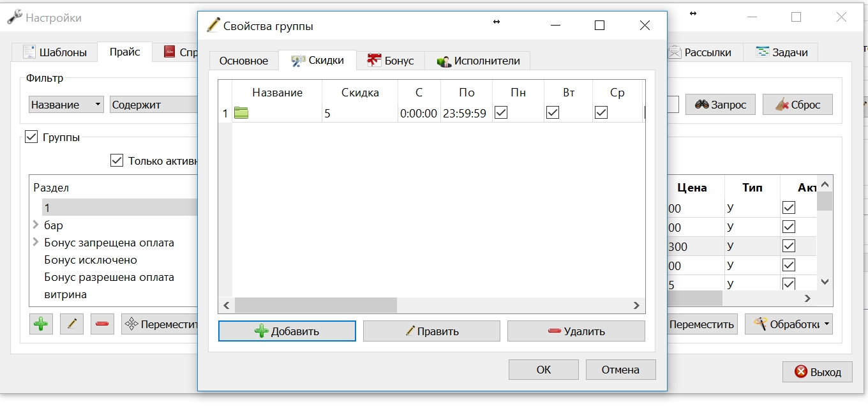Toggle the Вт checkbox in discount row
Image resolution: width=868 pixels, height=406 pixels.
553,112
